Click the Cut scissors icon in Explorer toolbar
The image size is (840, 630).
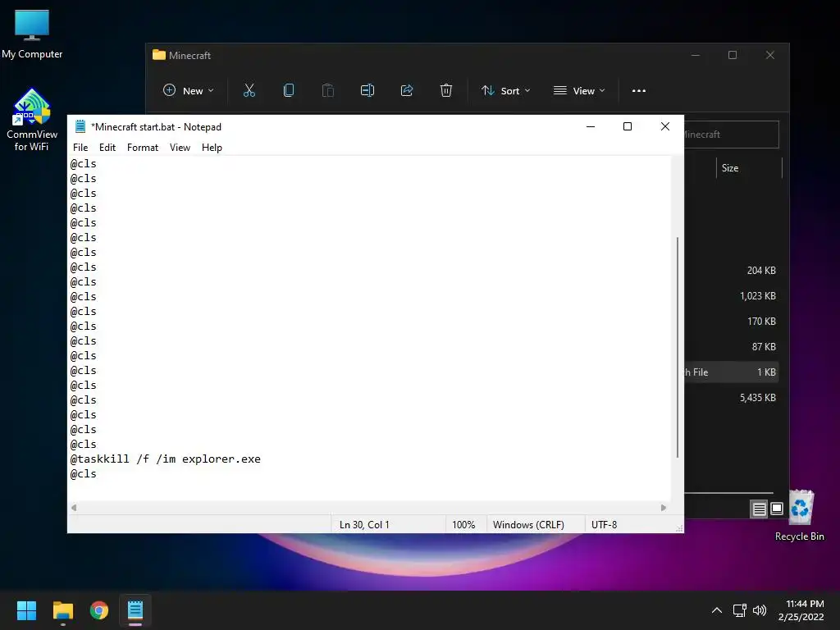tap(249, 90)
